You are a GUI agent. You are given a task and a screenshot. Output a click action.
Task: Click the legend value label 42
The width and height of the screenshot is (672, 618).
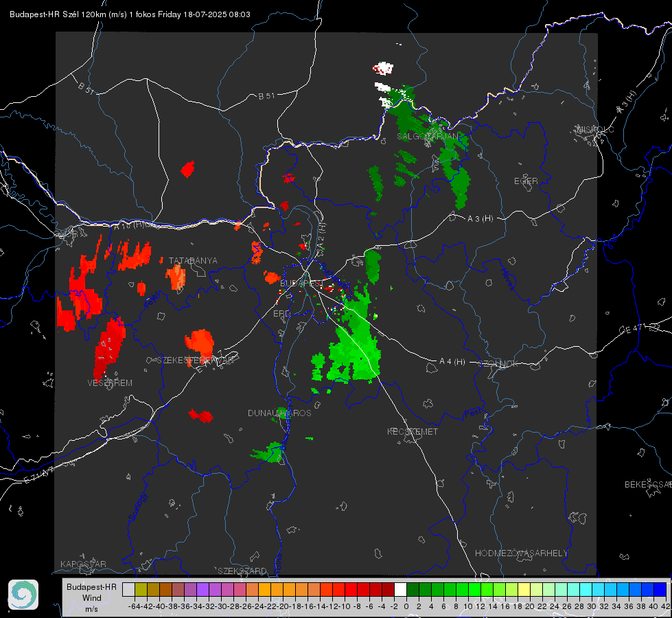[x=665, y=606]
